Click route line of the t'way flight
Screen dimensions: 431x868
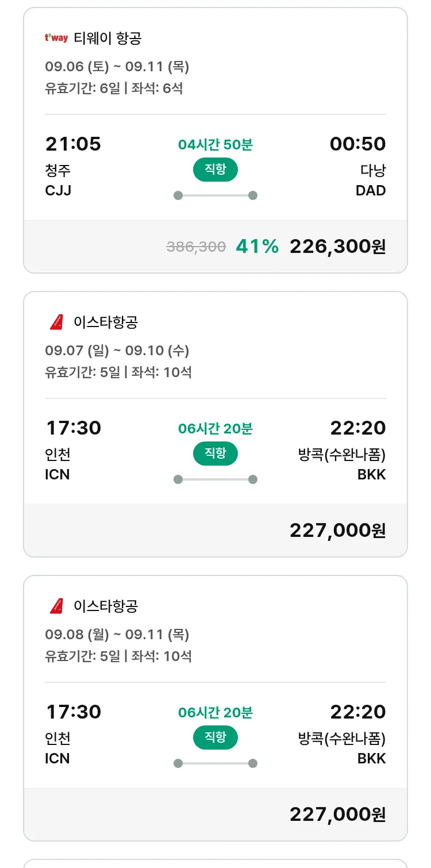[215, 195]
